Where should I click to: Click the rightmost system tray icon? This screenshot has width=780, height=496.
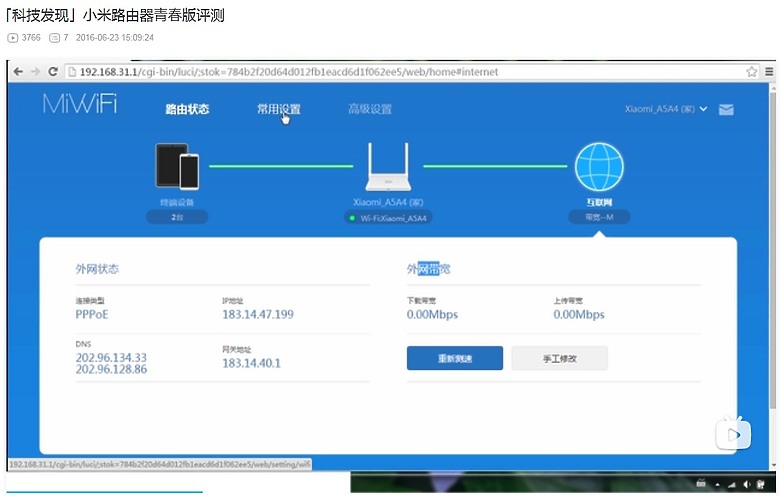tap(760, 484)
